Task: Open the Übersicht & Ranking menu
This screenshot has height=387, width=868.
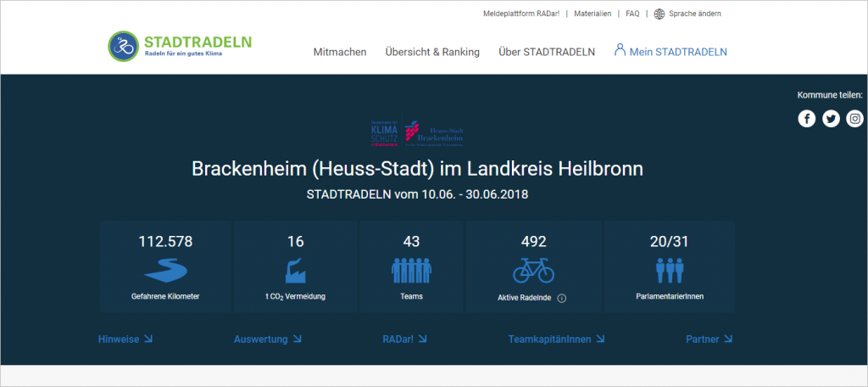Action: coord(432,52)
